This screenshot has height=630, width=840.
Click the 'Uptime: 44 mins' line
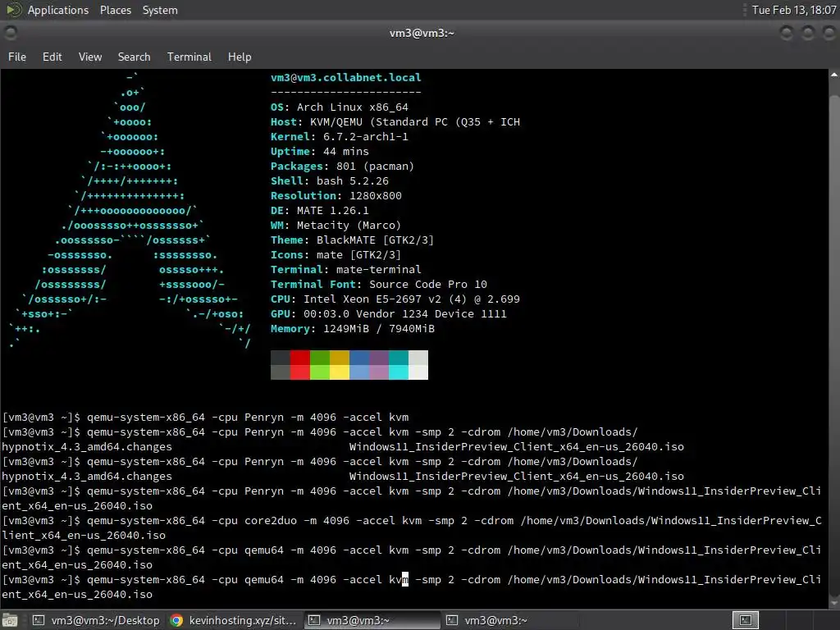tap(319, 152)
